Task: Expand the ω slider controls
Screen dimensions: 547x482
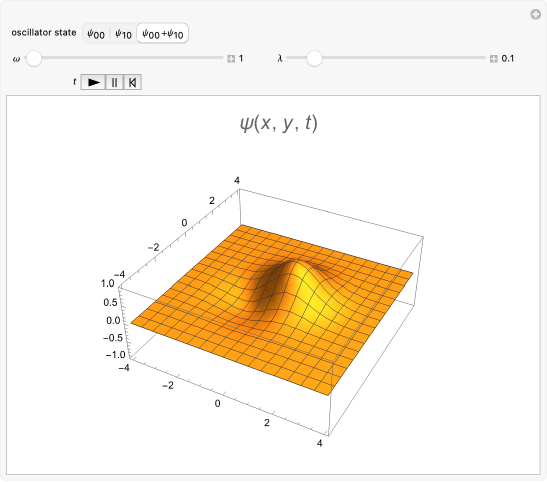Action: pos(231,59)
